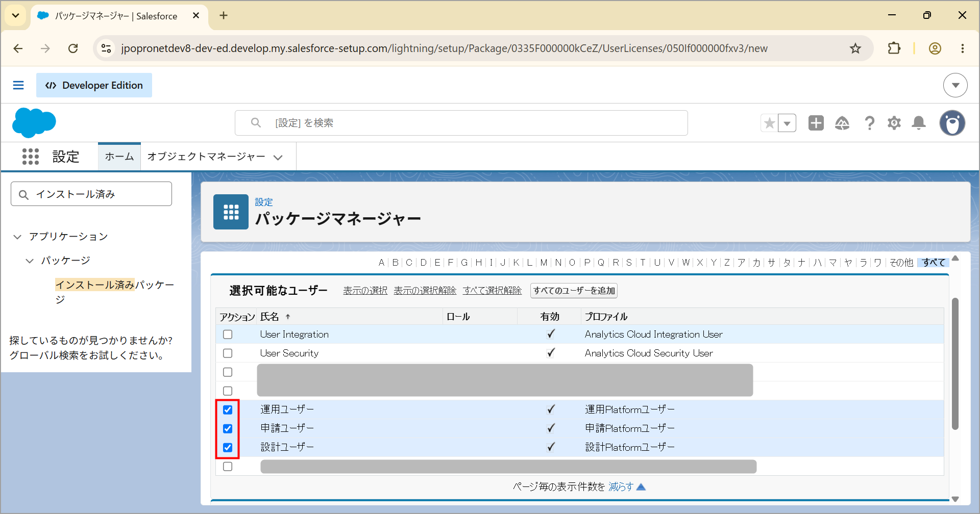The height and width of the screenshot is (514, 980).
Task: Reduce rows shown with the 減らす link
Action: coord(621,487)
